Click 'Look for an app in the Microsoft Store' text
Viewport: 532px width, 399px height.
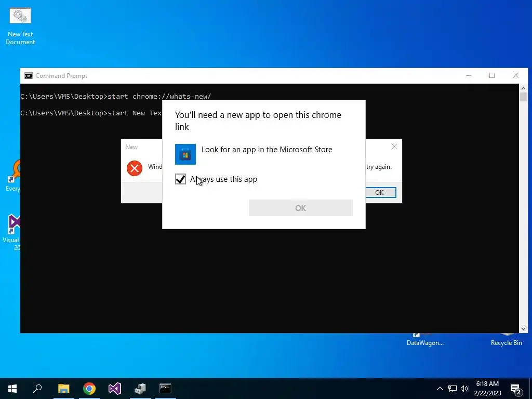pos(267,150)
